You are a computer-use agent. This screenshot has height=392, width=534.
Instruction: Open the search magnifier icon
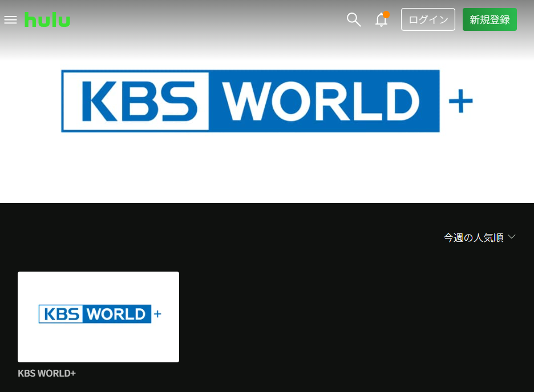point(354,20)
